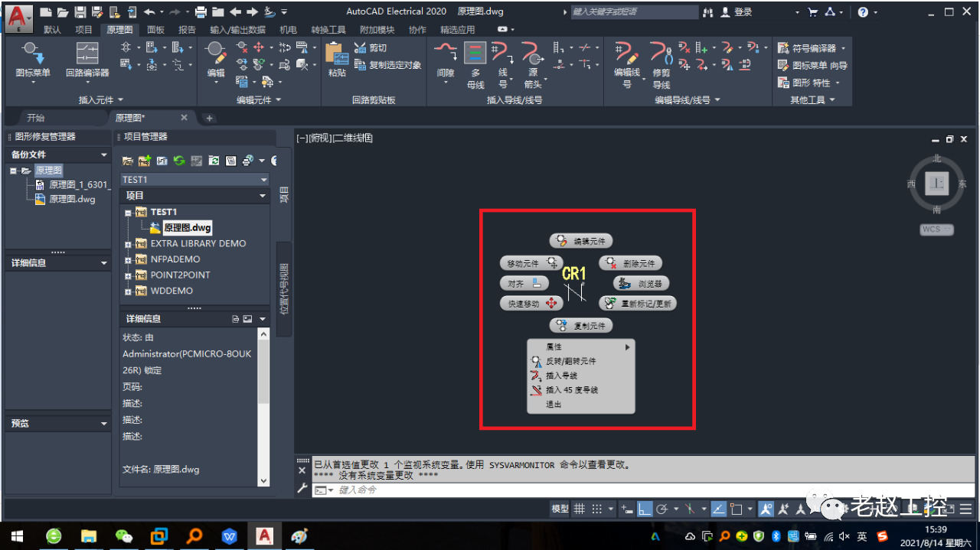Choose 插入导线 in context menu
The width and height of the screenshot is (980, 550).
click(581, 376)
